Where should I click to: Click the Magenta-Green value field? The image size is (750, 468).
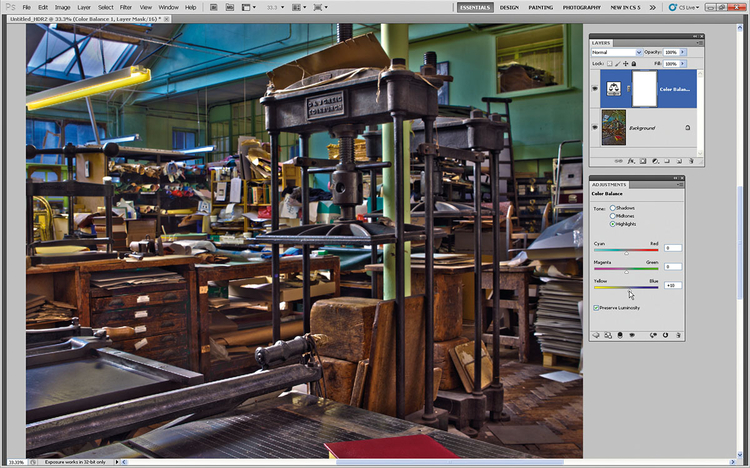[673, 267]
